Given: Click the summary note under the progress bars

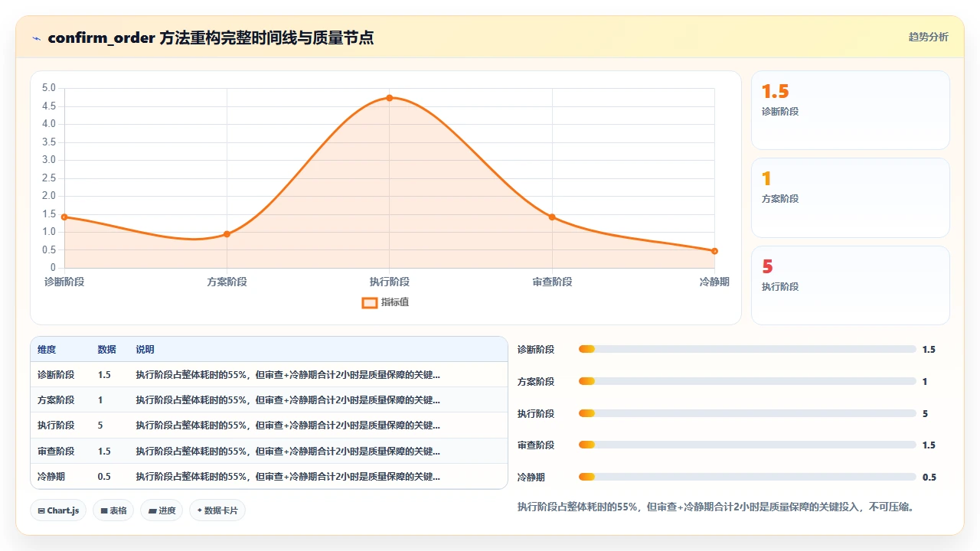Looking at the screenshot, I should click(x=716, y=507).
